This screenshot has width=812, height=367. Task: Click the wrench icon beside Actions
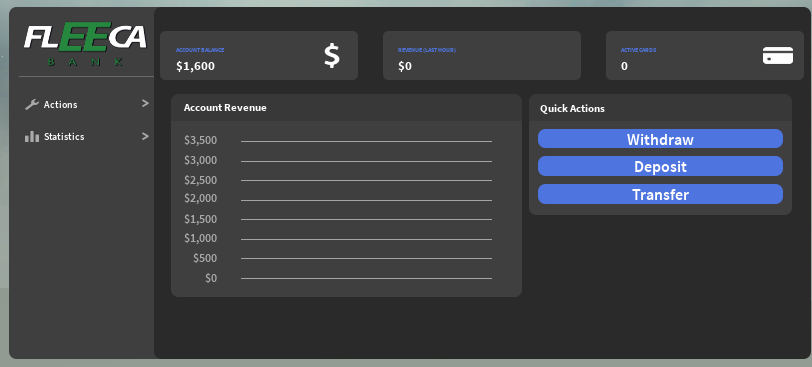[x=32, y=105]
